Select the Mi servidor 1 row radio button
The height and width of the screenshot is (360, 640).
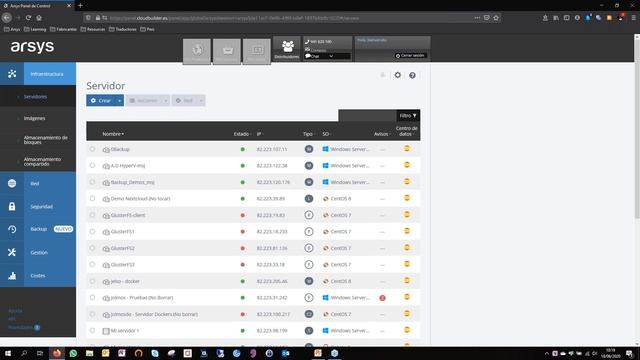point(92,330)
